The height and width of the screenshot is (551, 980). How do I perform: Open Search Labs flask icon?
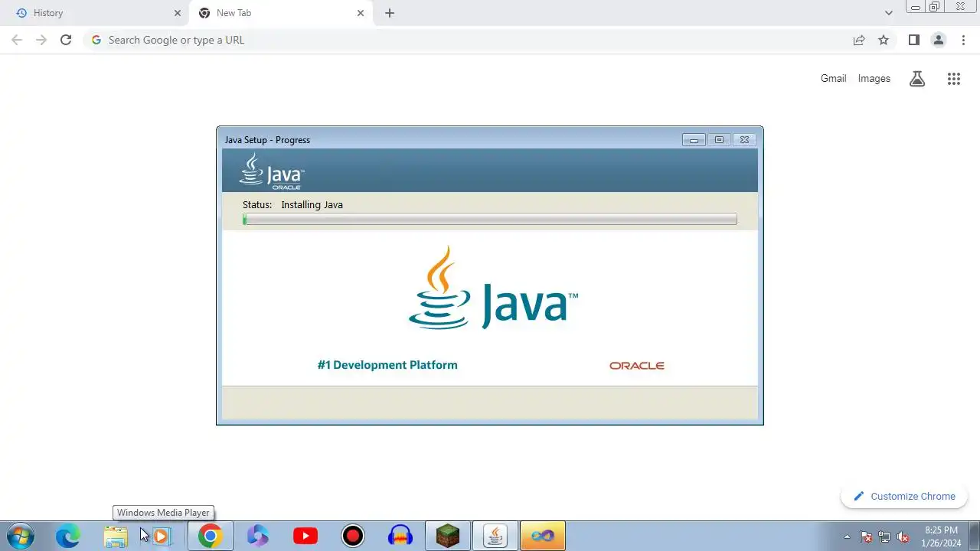pos(917,79)
